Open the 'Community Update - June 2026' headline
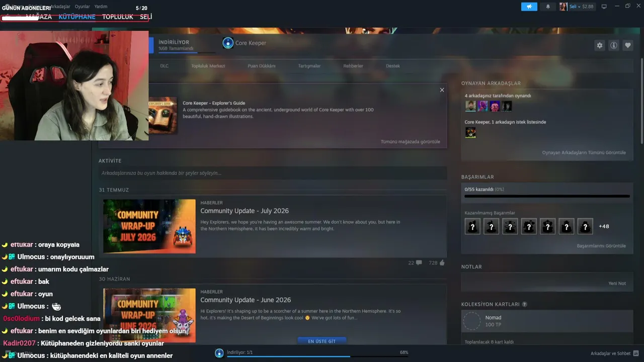This screenshot has width=644, height=362. 246,300
